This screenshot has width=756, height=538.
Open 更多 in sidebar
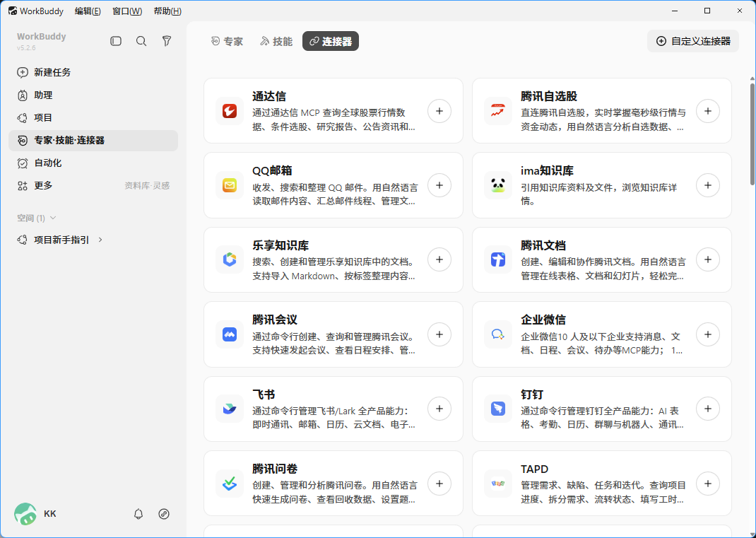pos(93,186)
